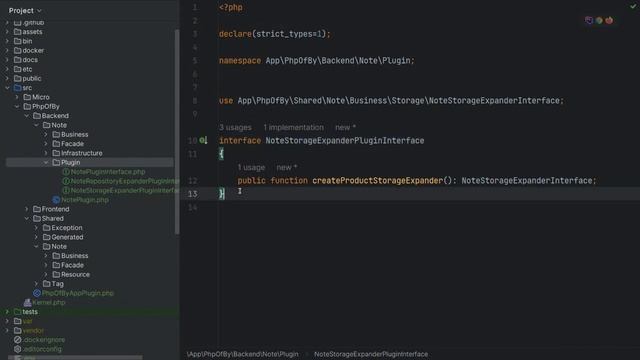Click Facade folder icon under Backend Note

click(x=56, y=144)
